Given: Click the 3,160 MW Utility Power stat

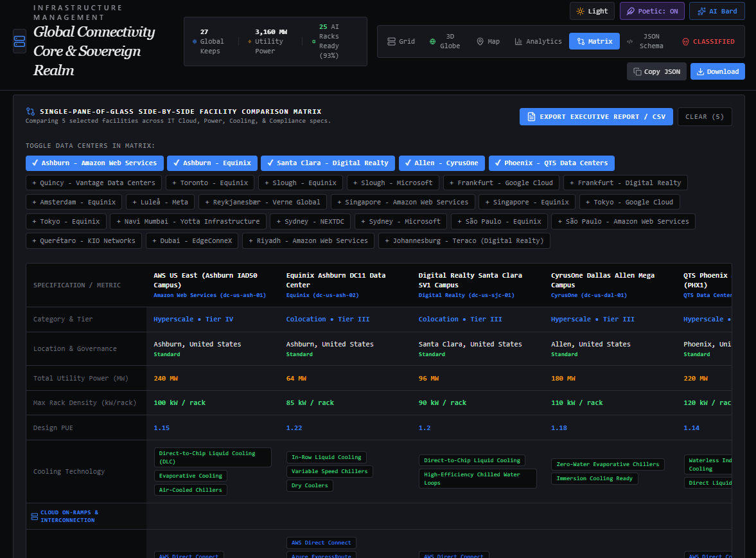Looking at the screenshot, I should coord(268,42).
